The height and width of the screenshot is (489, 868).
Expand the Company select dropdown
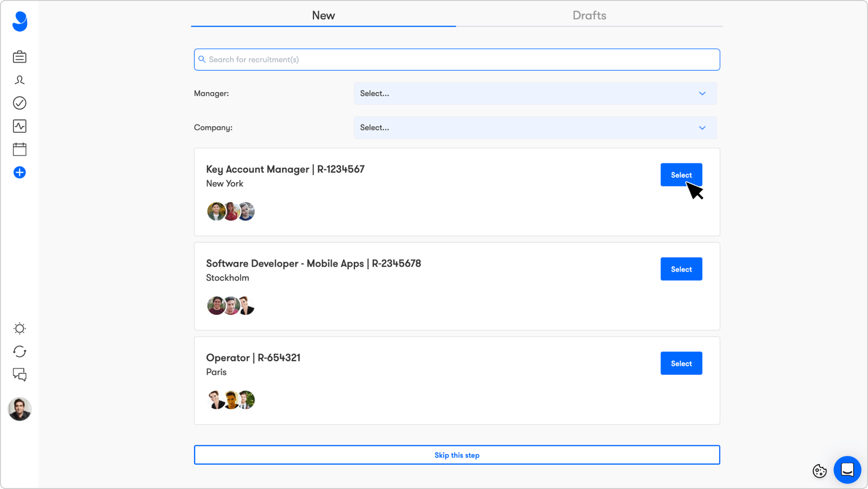pyautogui.click(x=535, y=128)
